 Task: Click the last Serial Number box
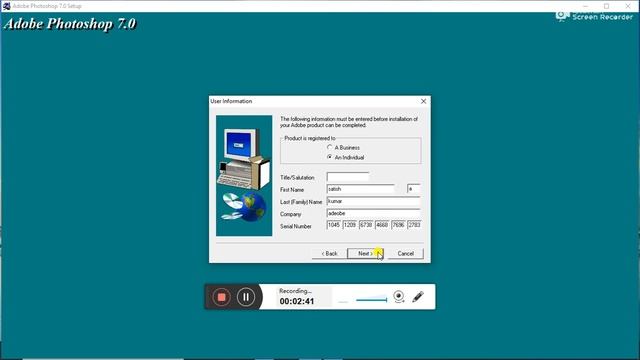[x=414, y=225]
